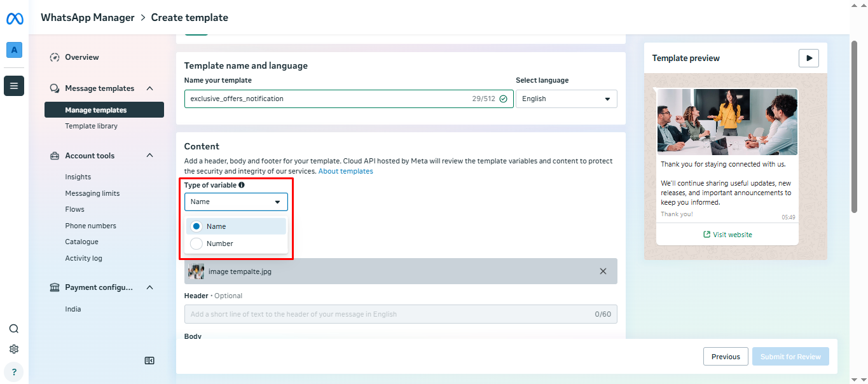Image resolution: width=868 pixels, height=384 pixels.
Task: Click the Header text input field
Action: [401, 314]
